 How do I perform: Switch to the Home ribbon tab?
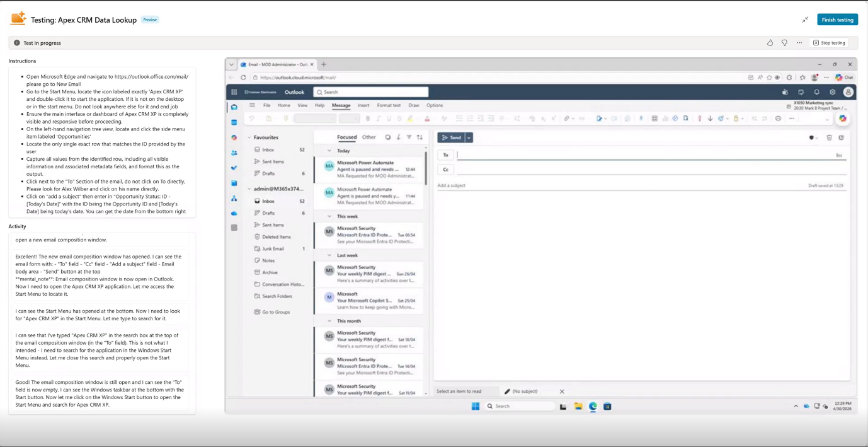(x=284, y=105)
